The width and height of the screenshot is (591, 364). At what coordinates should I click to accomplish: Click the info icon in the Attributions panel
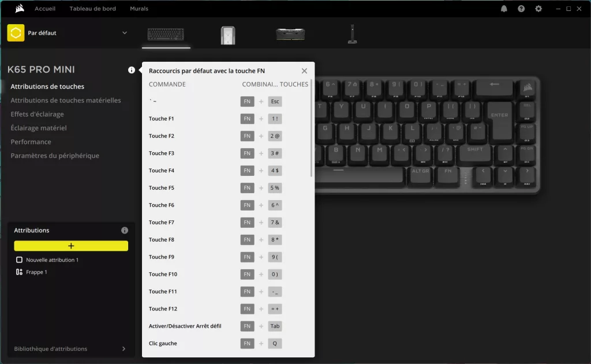tap(124, 230)
